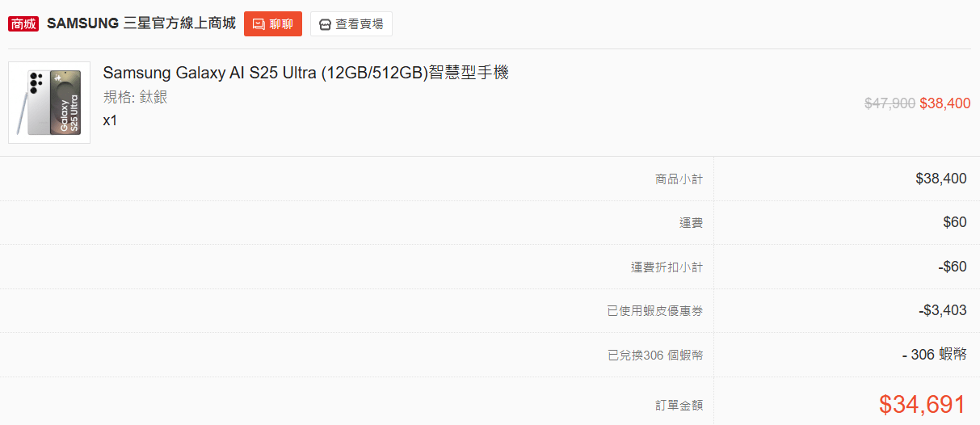
Task: Select the 規格: 鈦銀 specification text
Action: [136, 97]
